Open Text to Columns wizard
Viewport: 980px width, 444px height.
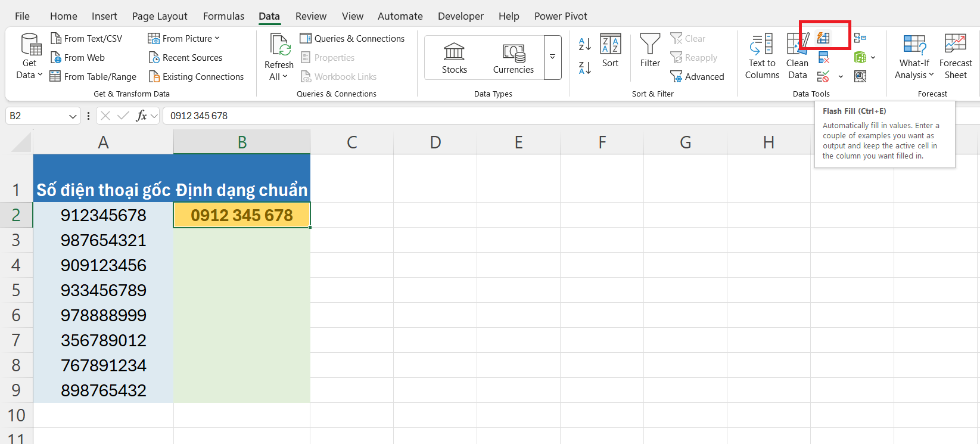(x=762, y=57)
